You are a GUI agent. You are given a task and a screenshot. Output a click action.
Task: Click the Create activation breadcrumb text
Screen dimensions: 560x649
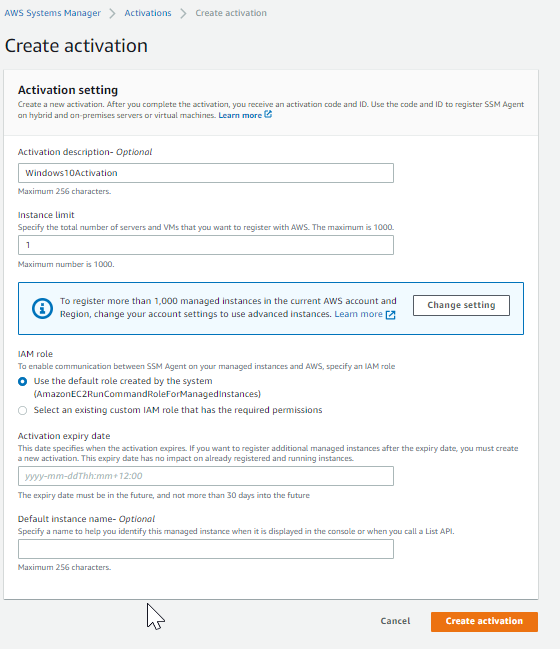(231, 13)
